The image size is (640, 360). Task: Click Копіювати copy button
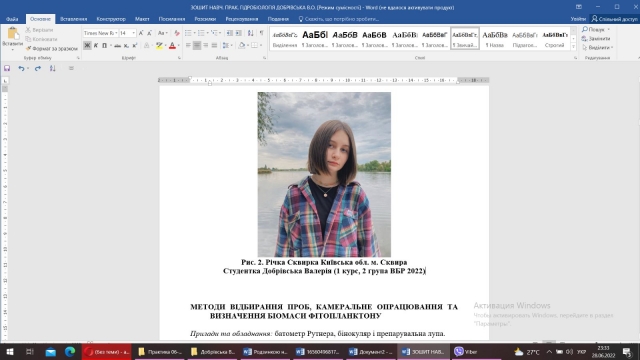click(41, 39)
